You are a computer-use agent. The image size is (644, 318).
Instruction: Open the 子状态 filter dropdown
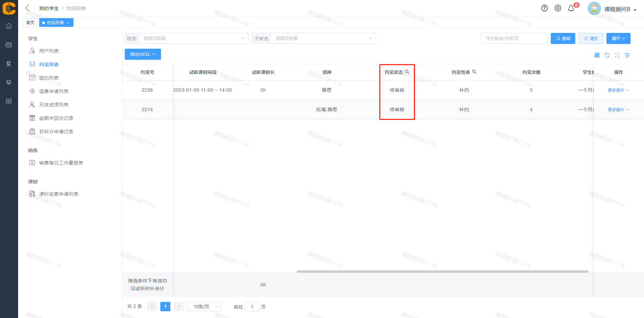(x=323, y=38)
